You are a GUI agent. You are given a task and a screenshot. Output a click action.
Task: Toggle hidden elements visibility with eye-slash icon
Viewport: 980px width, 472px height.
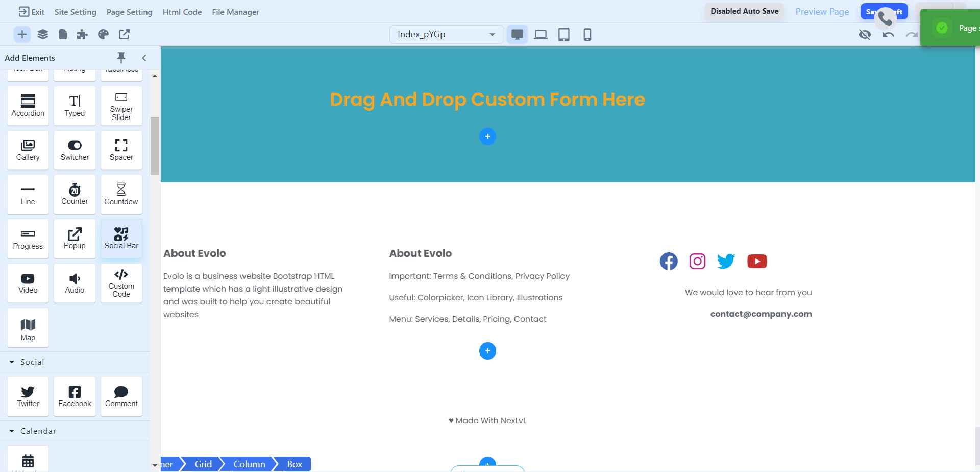[865, 34]
